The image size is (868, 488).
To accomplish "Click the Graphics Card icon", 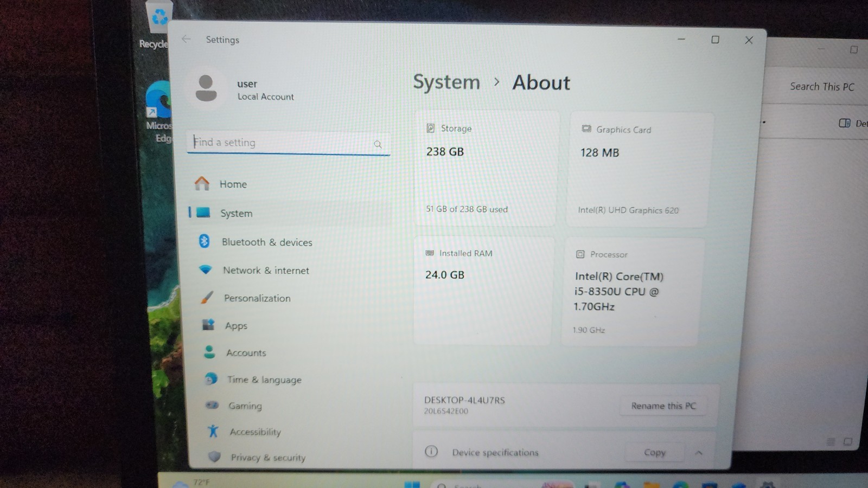I will (x=586, y=129).
